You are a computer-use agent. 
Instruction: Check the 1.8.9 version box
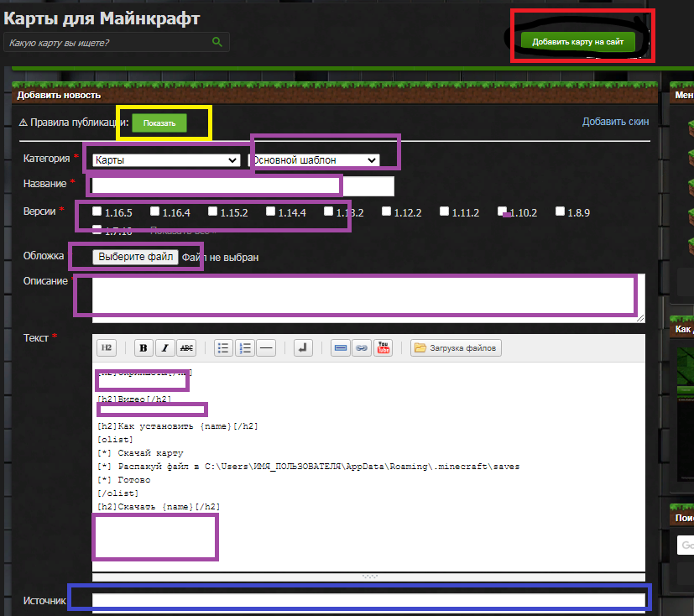[x=560, y=211]
